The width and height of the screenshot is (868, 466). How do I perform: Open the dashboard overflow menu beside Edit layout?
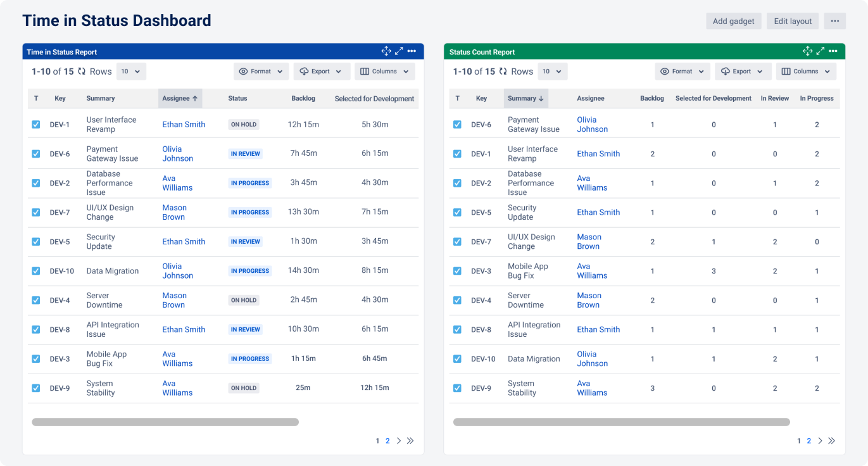(x=834, y=21)
